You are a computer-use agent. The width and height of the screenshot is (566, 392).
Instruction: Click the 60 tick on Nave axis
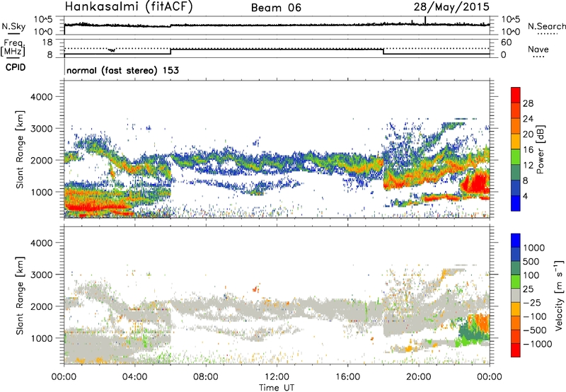click(x=506, y=42)
